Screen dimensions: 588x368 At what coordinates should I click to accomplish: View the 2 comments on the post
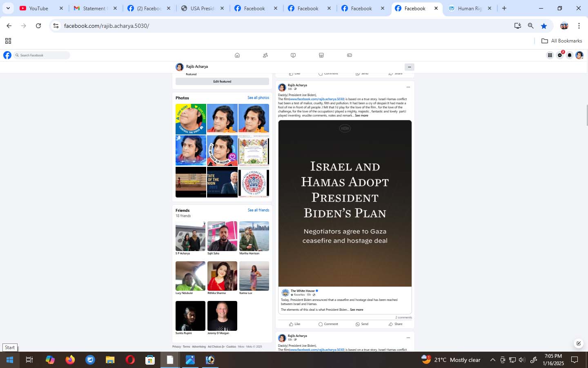403,317
